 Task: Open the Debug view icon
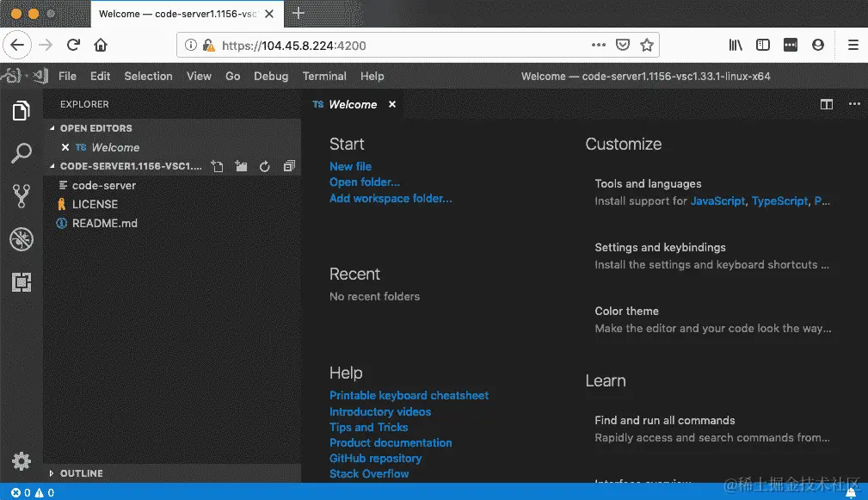point(21,239)
